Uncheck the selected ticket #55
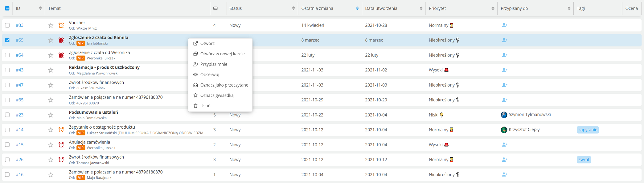644x183 pixels. click(7, 40)
